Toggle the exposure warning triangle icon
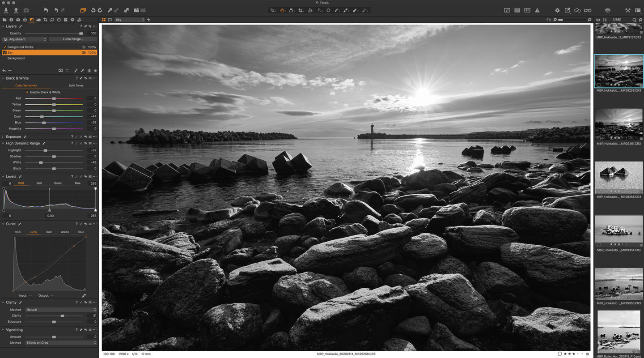This screenshot has width=644, height=358. tap(537, 10)
